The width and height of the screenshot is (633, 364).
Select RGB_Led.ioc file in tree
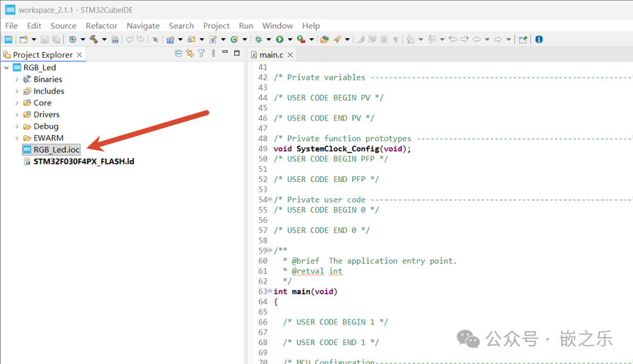point(52,150)
